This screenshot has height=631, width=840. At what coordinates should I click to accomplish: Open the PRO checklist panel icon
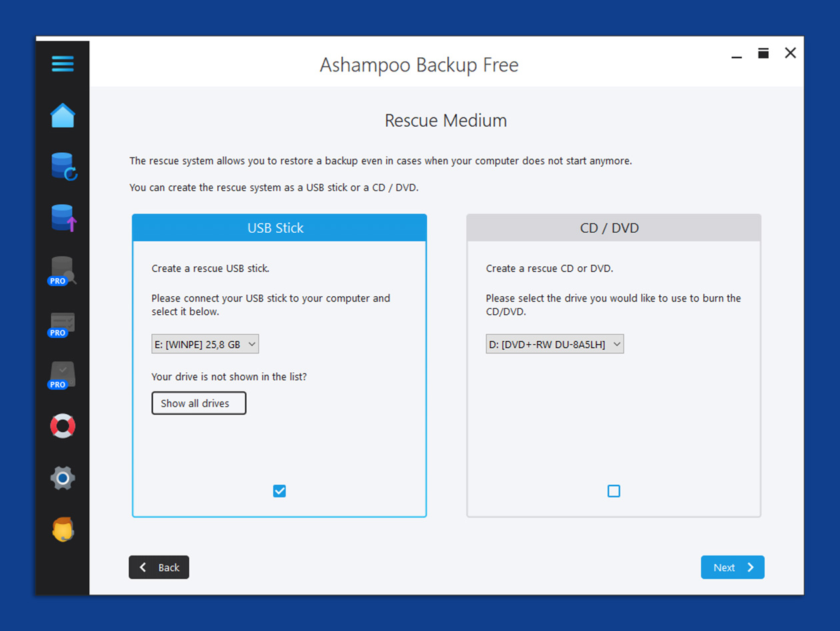click(62, 324)
